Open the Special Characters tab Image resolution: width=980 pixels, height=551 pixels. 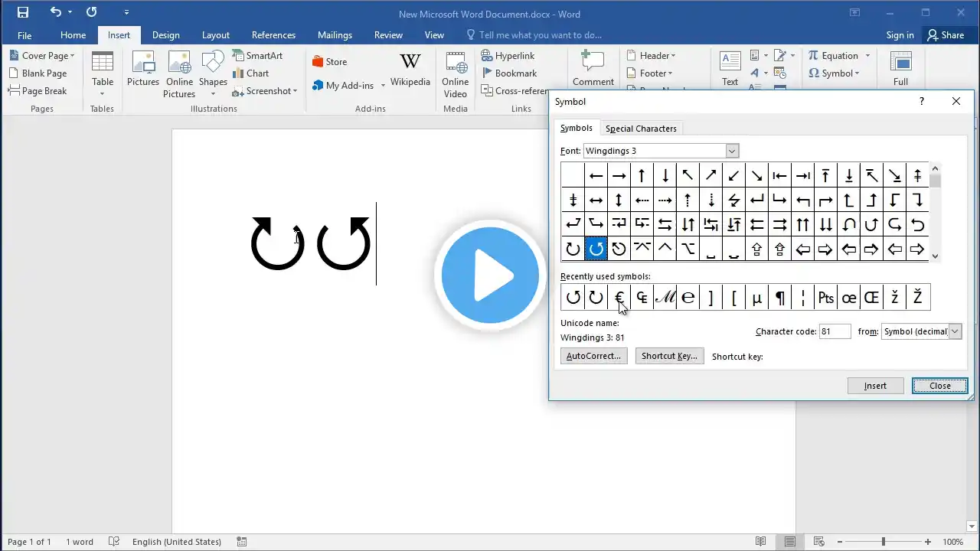tap(641, 129)
